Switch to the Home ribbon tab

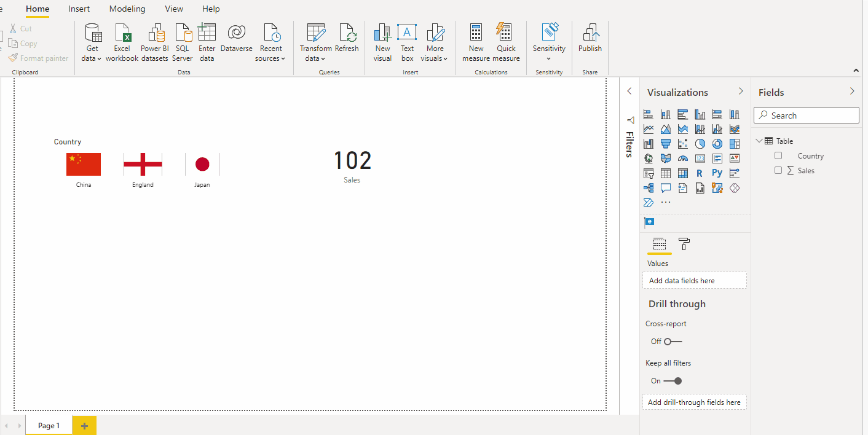[37, 9]
